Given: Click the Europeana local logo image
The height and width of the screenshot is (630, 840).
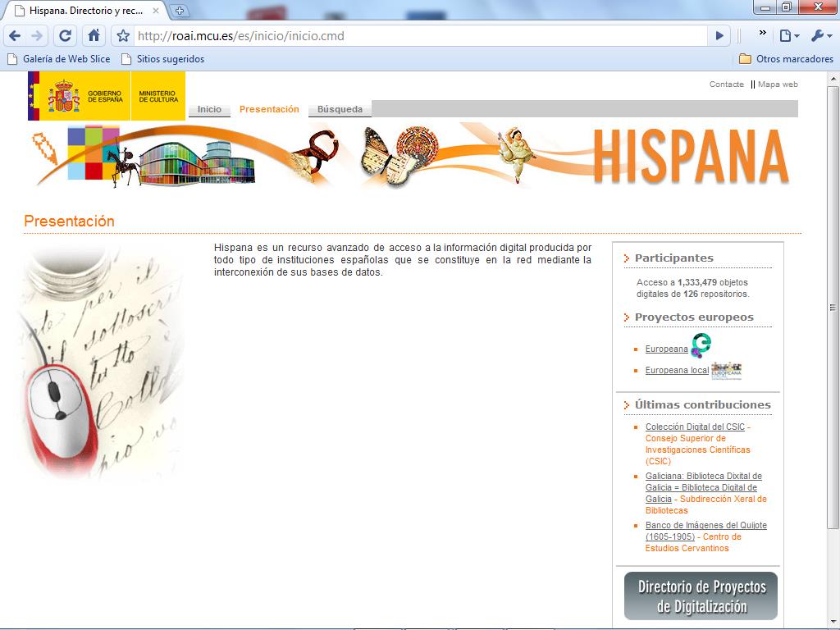Looking at the screenshot, I should pyautogui.click(x=727, y=370).
